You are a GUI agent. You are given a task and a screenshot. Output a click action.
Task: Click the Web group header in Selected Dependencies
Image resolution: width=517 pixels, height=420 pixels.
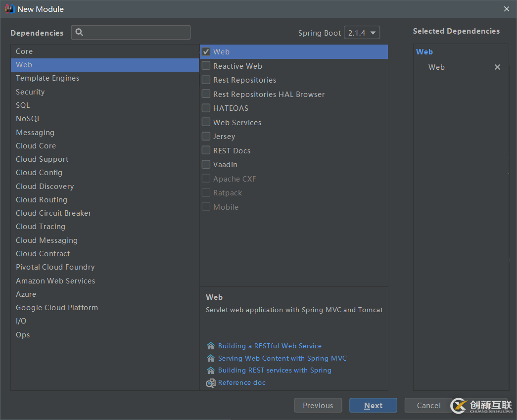[x=424, y=52]
